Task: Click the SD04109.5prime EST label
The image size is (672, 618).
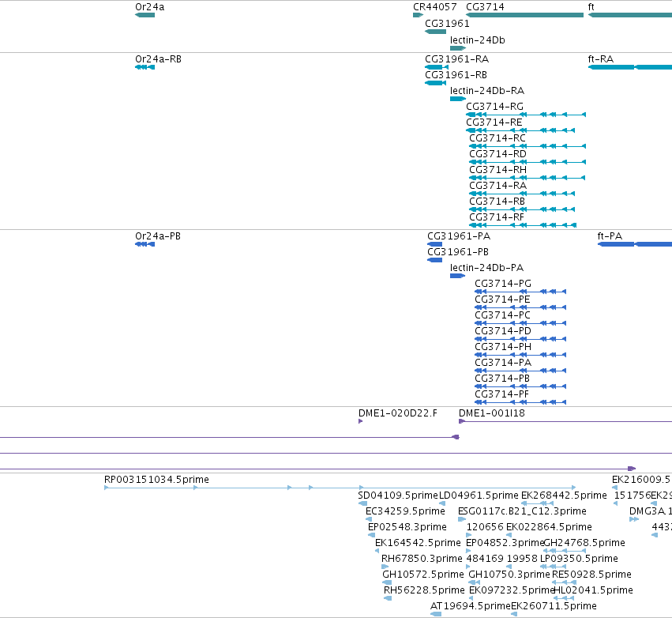Action: [x=398, y=496]
